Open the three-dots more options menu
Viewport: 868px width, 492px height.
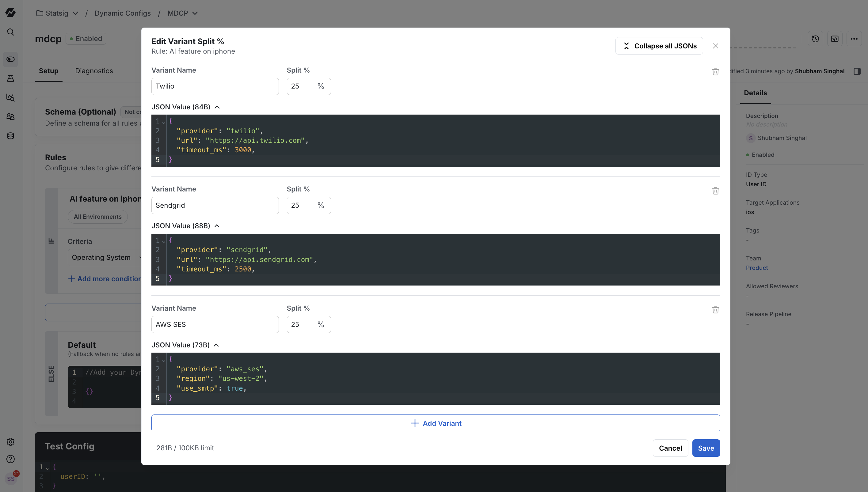pyautogui.click(x=854, y=39)
